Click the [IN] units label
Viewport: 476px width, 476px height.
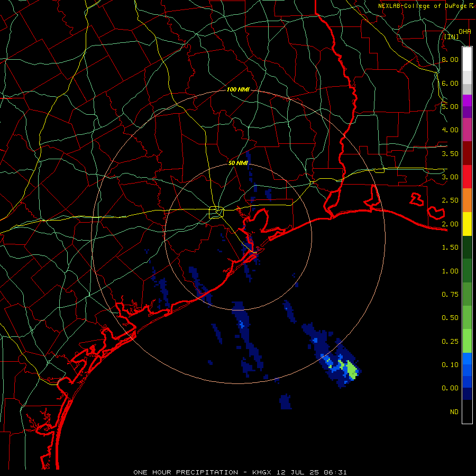click(x=452, y=36)
